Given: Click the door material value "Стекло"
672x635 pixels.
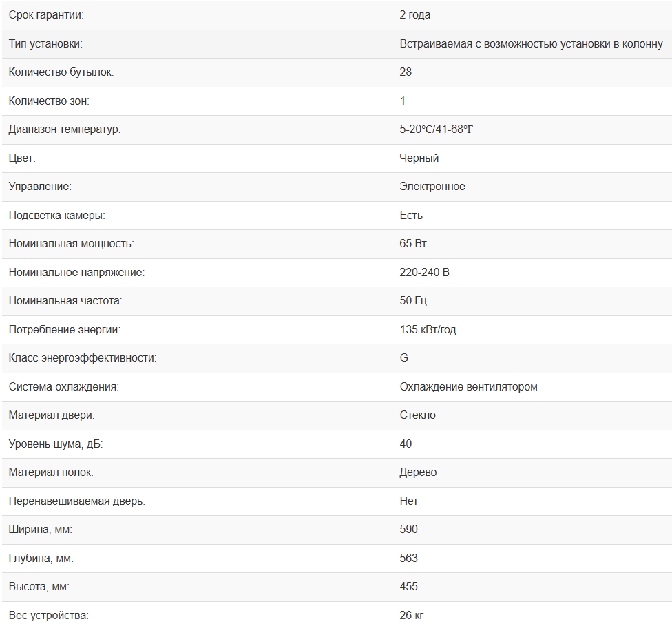Looking at the screenshot, I should tap(417, 415).
